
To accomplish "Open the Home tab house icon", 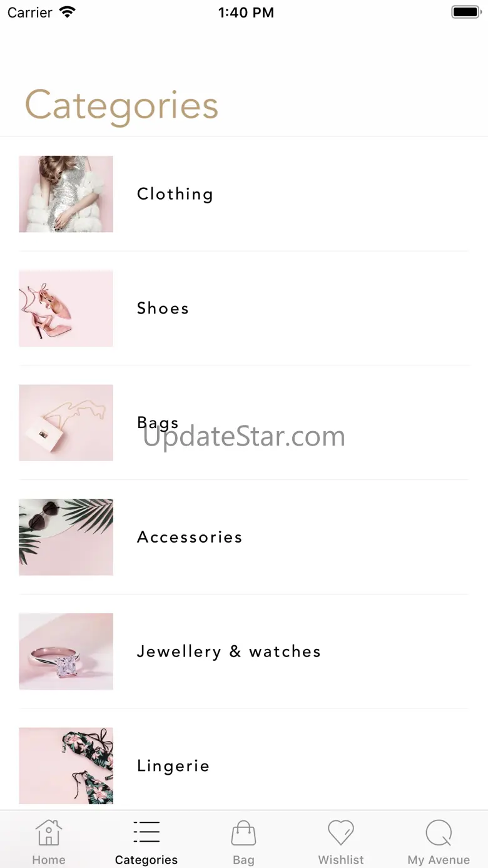I will click(49, 833).
